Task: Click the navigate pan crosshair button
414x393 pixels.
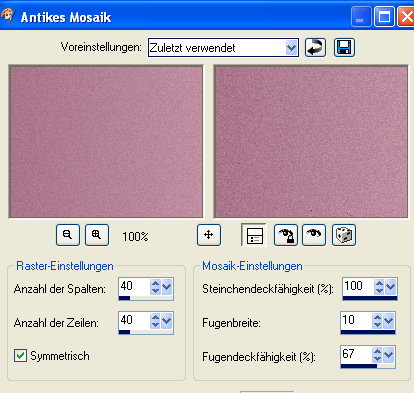Action: click(x=209, y=235)
